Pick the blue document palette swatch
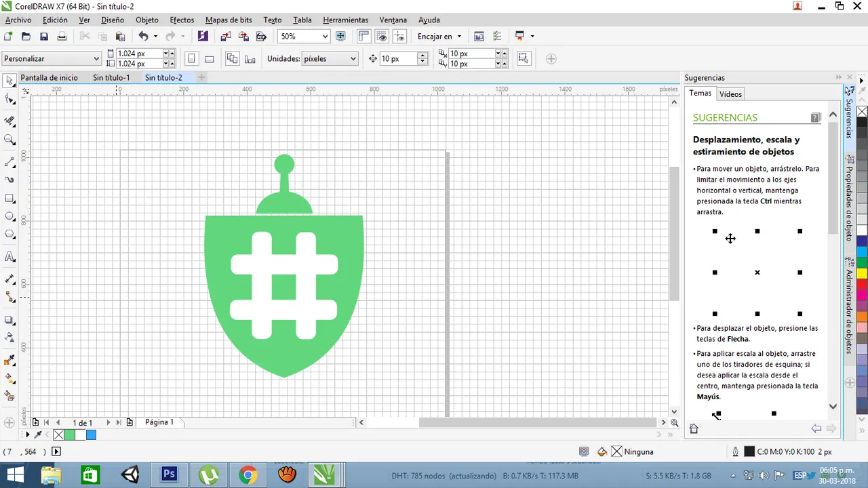Screen dimensions: 868x488 click(91, 435)
